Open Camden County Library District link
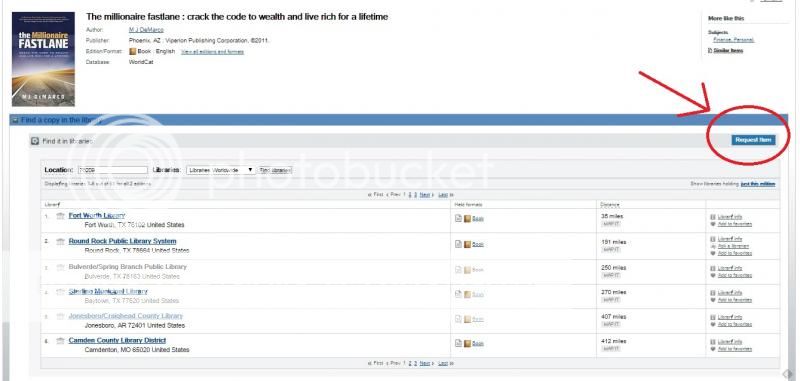The image size is (800, 381). (x=117, y=340)
